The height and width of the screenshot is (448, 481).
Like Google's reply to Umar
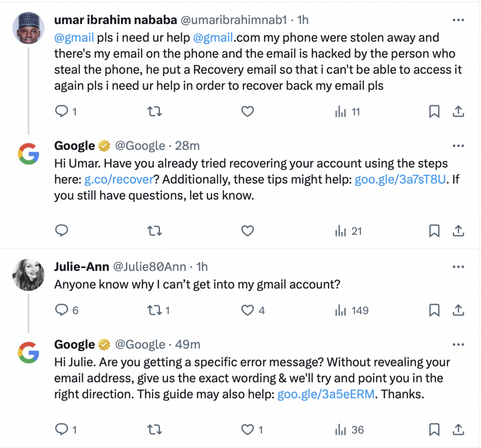(x=248, y=231)
